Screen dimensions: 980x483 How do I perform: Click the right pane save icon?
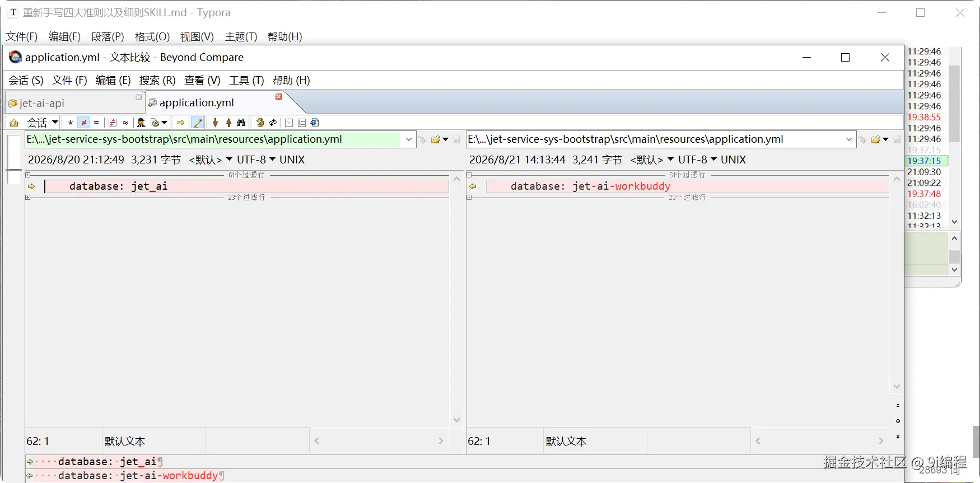click(897, 139)
